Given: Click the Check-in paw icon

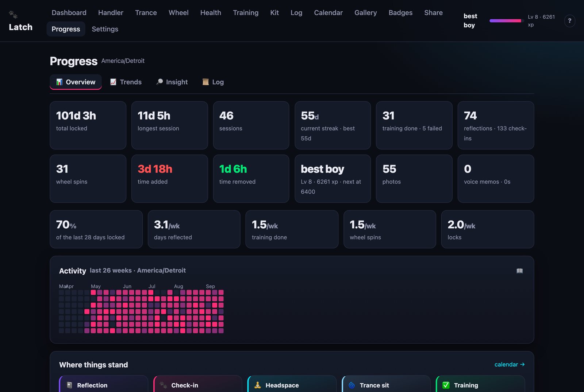Looking at the screenshot, I should point(163,385).
